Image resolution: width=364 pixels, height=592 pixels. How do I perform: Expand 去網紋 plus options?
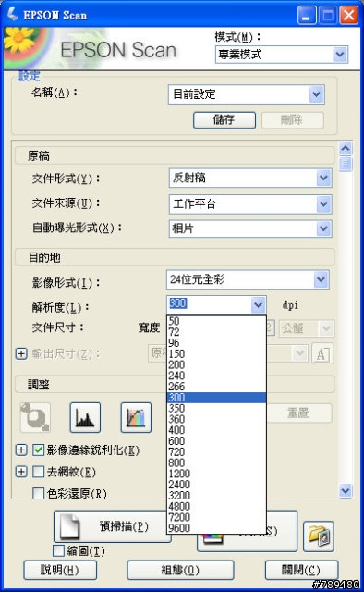[21, 472]
